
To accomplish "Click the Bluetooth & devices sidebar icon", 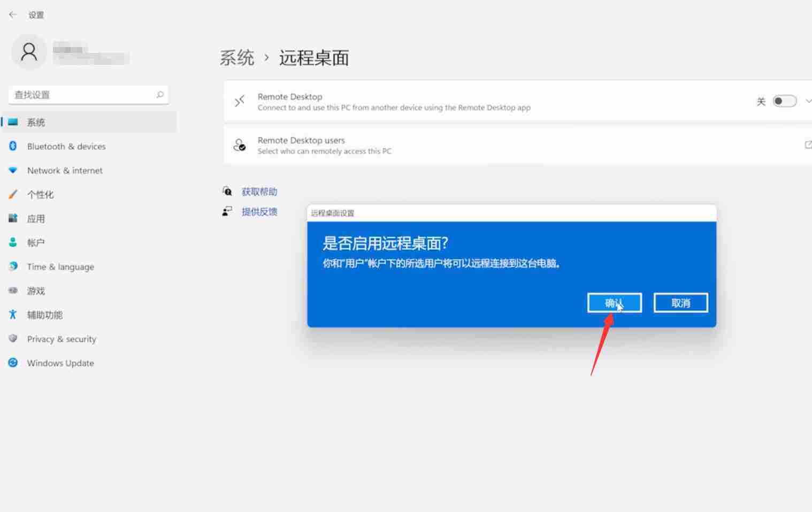I will tap(13, 146).
